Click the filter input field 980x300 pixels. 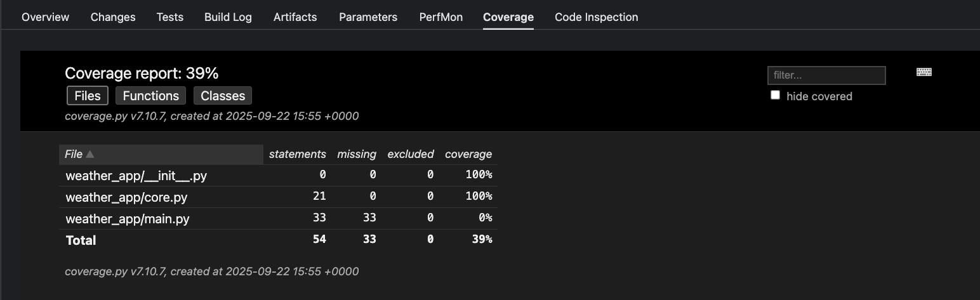(x=826, y=75)
